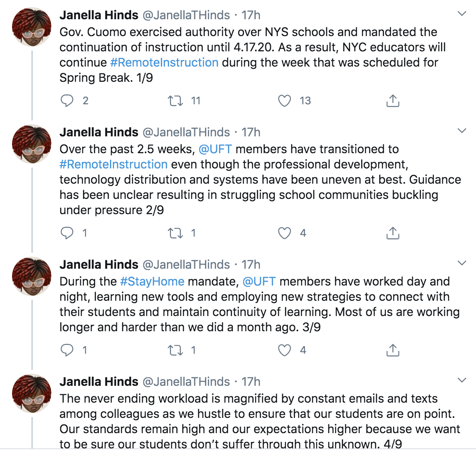Reply to the 1/9 Spring Break tweet
476x454 pixels.
pyautogui.click(x=67, y=101)
